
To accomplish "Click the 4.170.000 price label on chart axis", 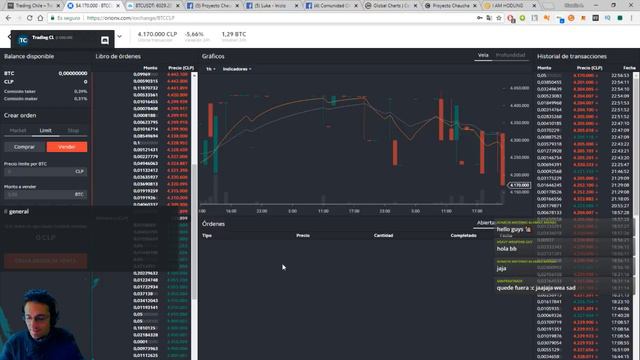I will click(519, 185).
